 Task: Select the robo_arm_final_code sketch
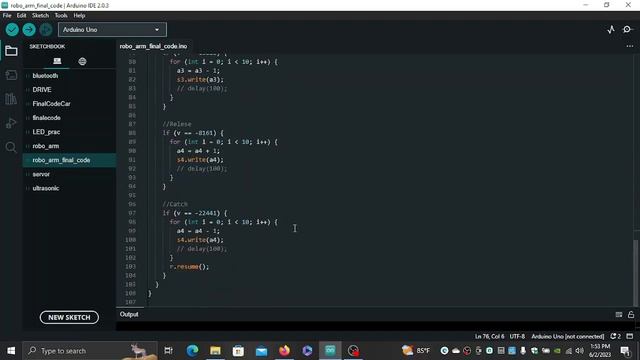tap(69, 160)
